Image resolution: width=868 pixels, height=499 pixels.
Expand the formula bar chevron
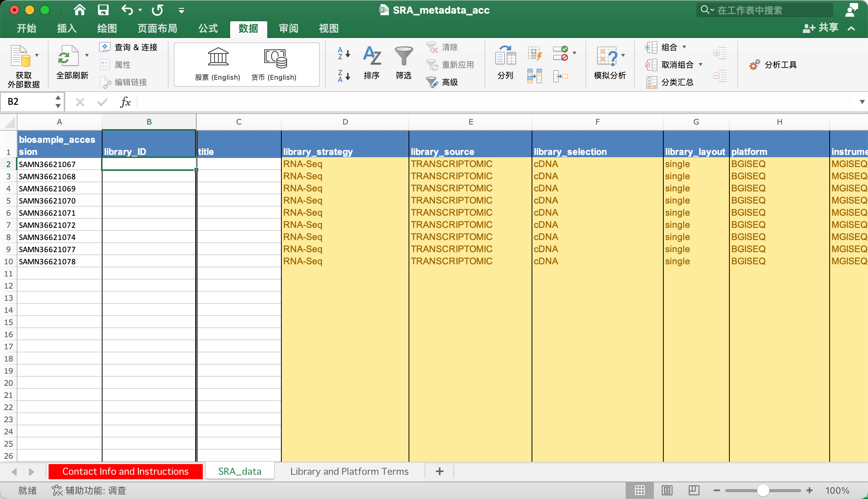[x=862, y=102]
